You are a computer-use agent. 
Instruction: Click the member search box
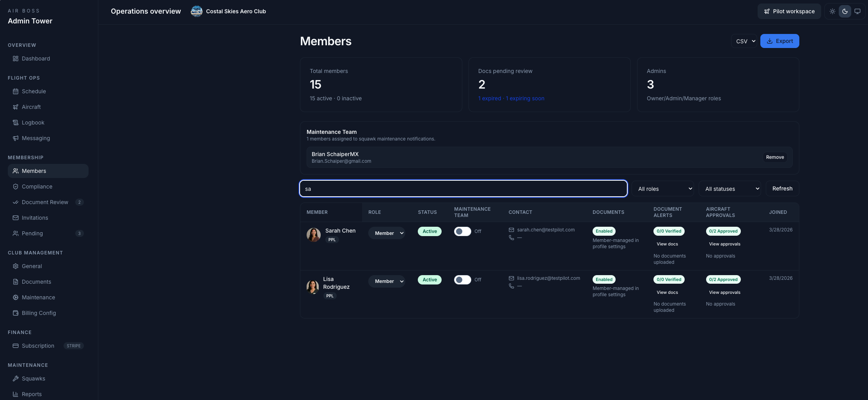tap(463, 188)
